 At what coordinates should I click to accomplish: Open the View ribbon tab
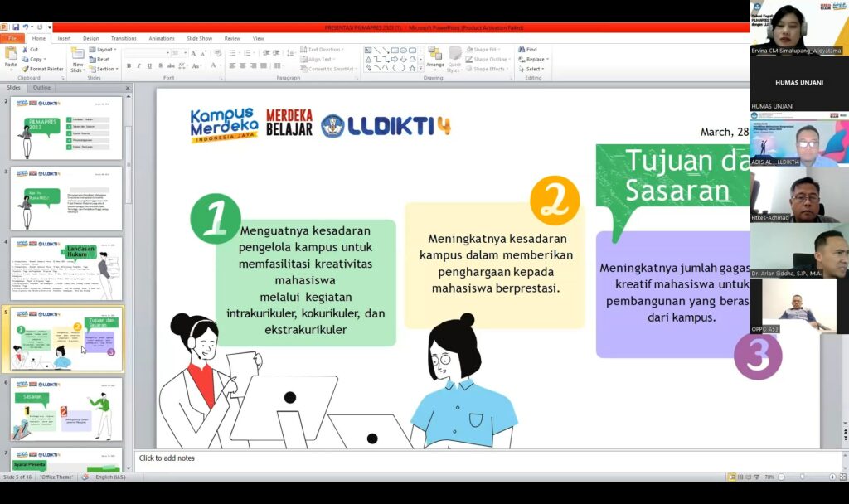click(259, 38)
